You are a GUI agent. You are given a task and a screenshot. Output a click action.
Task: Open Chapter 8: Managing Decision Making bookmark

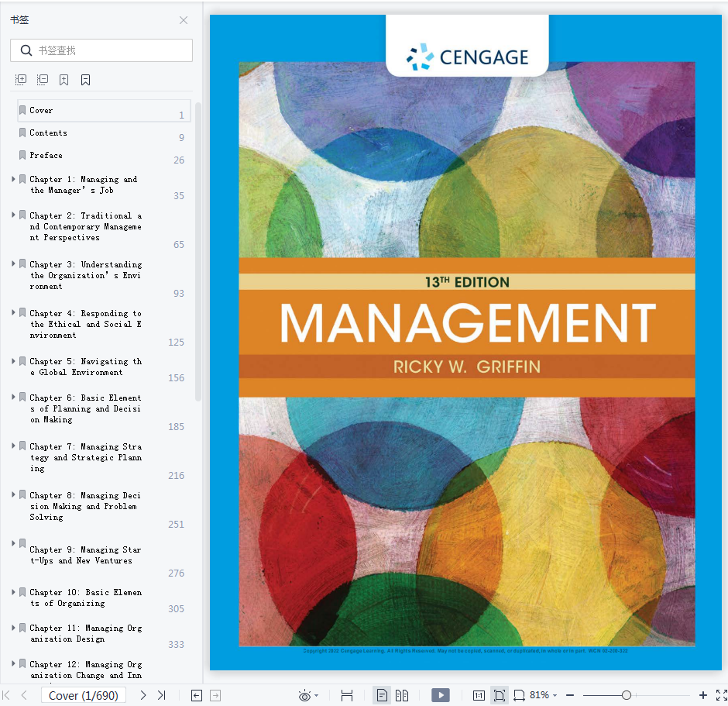tap(86, 506)
